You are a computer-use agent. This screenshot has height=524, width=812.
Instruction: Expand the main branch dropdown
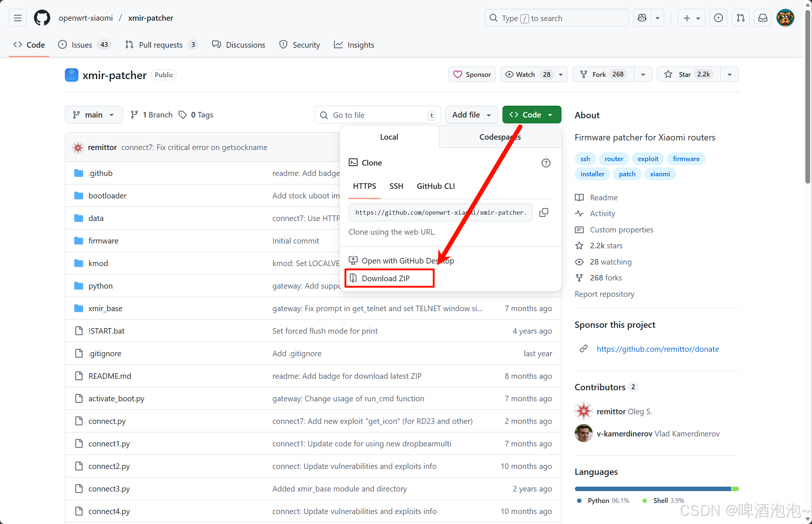click(94, 115)
